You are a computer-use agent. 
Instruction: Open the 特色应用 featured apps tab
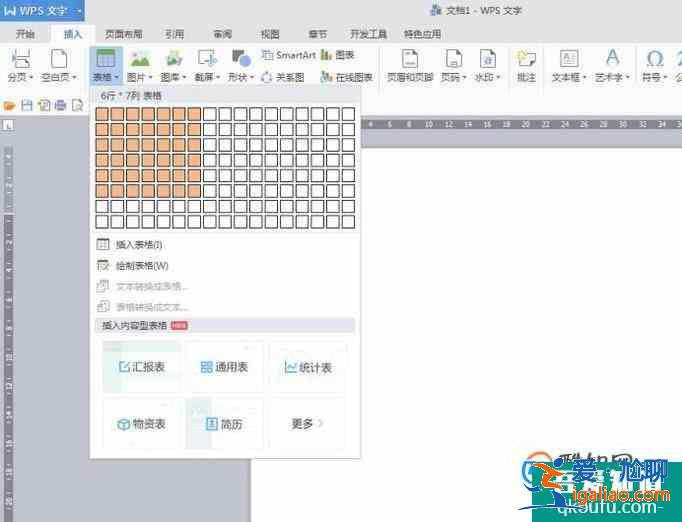[x=422, y=34]
